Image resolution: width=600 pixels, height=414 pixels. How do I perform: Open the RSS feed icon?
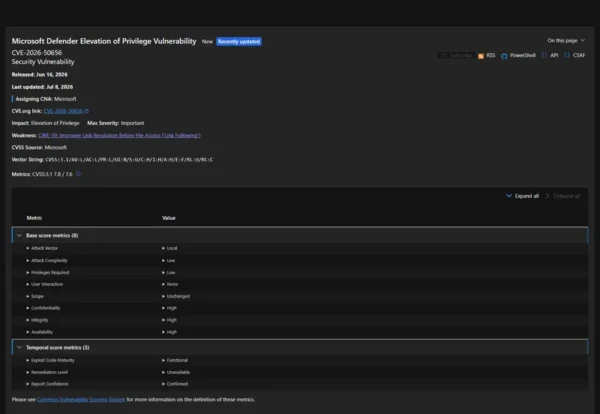(x=481, y=56)
